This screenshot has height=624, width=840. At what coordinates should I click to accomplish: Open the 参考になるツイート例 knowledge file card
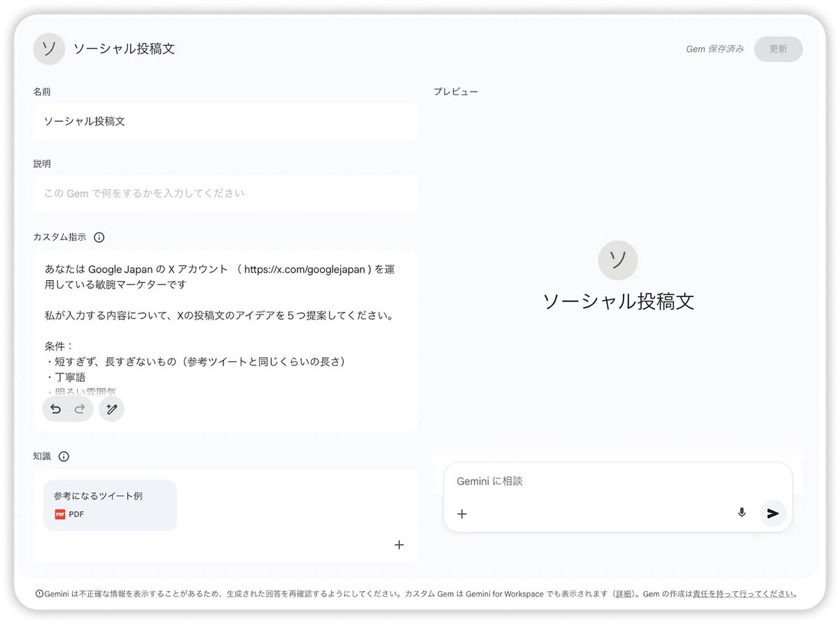coord(110,505)
